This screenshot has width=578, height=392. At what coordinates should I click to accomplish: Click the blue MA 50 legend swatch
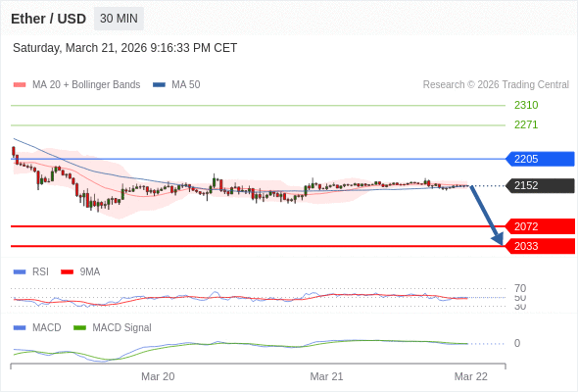[x=159, y=85]
